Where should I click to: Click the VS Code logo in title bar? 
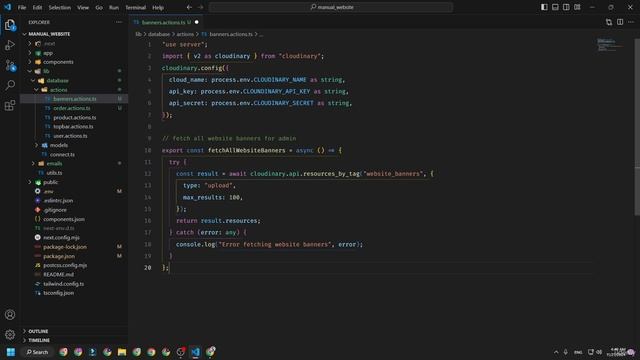click(7, 7)
